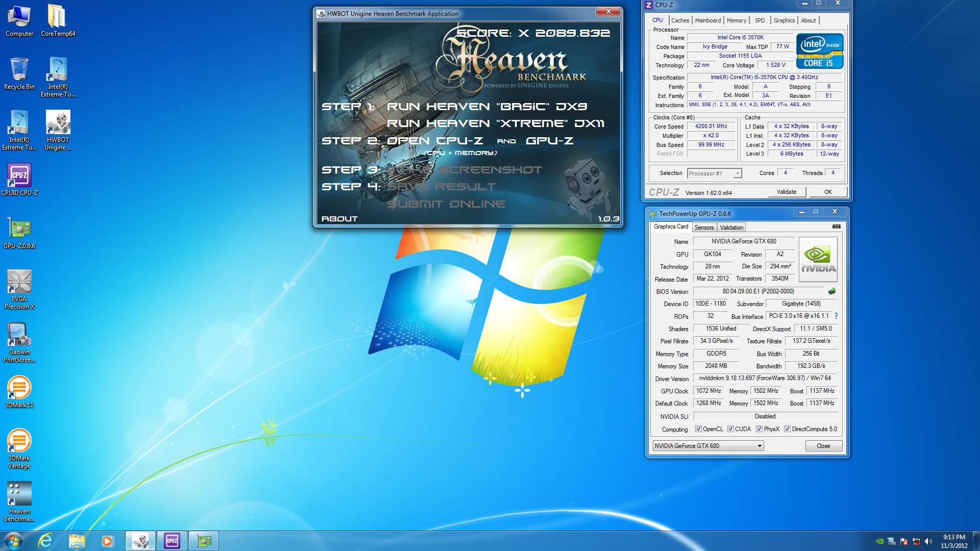This screenshot has height=551, width=980.
Task: Select the Gadwin PrintScreen shortcut
Action: click(x=19, y=342)
